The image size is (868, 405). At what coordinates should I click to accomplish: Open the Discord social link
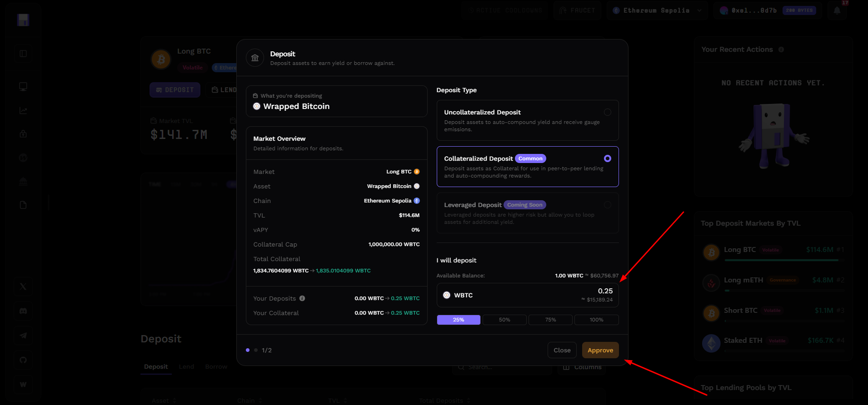coord(23,311)
